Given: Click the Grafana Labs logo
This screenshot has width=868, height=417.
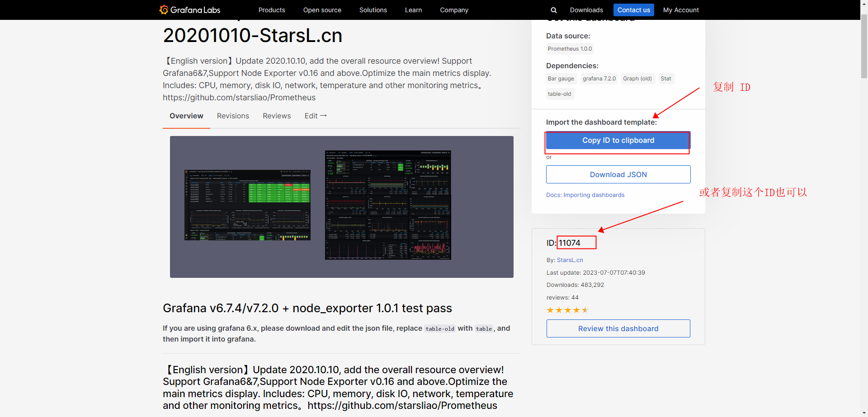Looking at the screenshot, I should pyautogui.click(x=190, y=10).
